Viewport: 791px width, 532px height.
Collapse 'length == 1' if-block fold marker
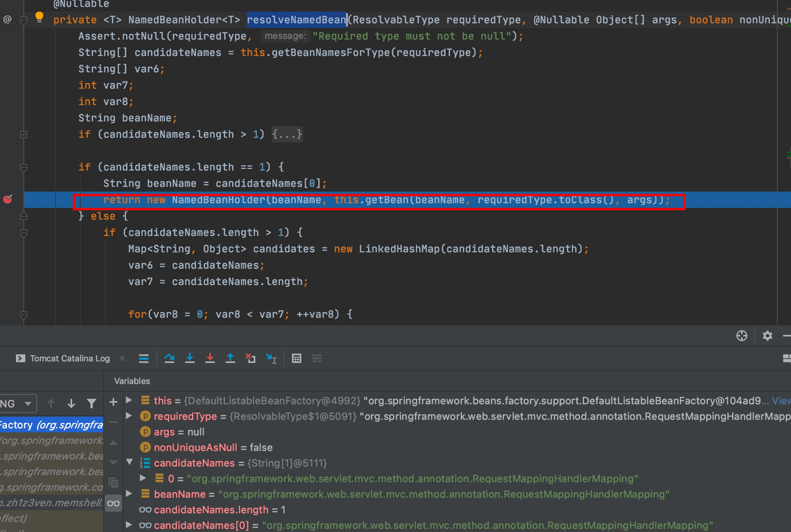[24, 167]
